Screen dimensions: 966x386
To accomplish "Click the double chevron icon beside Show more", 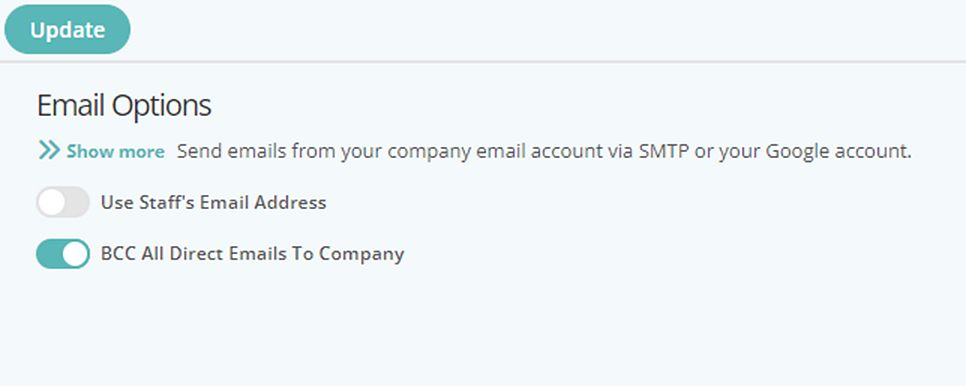I will tap(49, 150).
